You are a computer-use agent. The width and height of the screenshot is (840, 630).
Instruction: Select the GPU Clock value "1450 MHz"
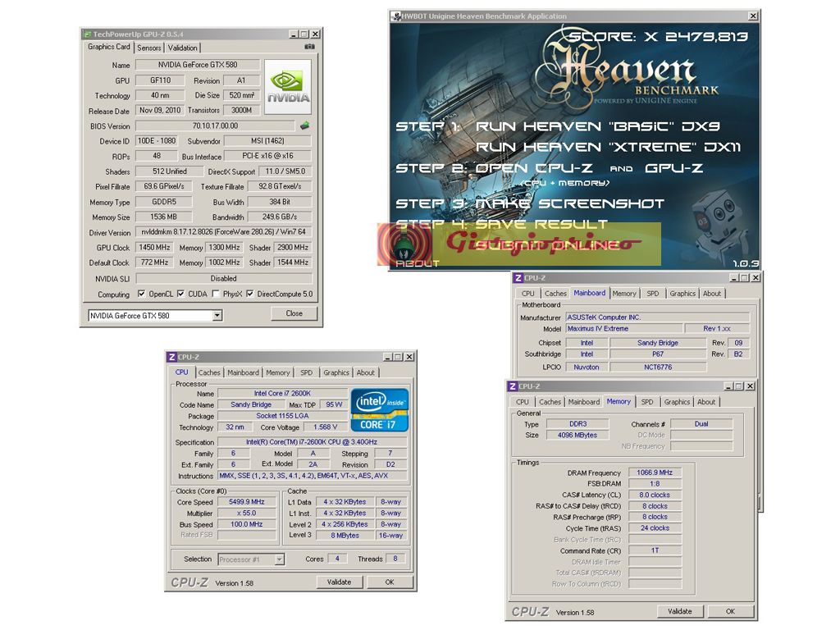coord(154,248)
